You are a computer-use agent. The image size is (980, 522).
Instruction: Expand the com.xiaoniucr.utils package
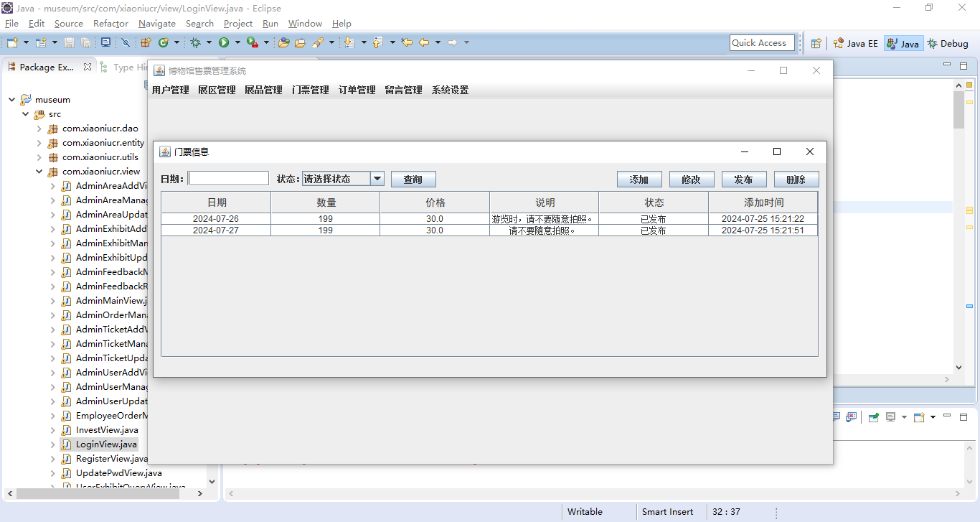point(39,157)
